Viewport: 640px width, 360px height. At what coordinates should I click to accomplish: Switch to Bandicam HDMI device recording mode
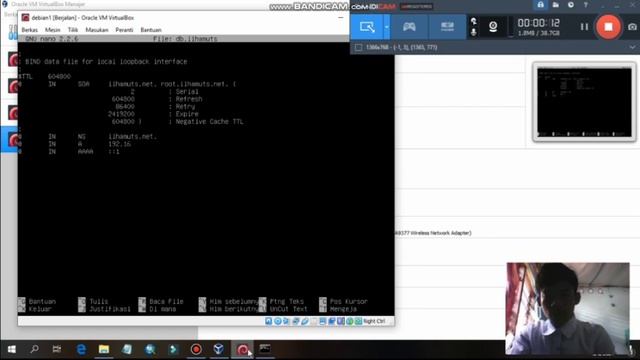(x=447, y=27)
